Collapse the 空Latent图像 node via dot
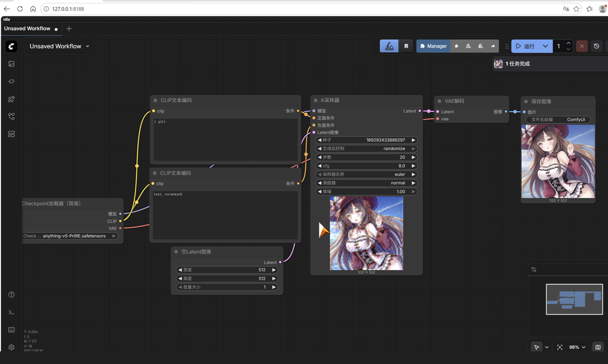Viewport: 608px width, 364px height. click(176, 252)
